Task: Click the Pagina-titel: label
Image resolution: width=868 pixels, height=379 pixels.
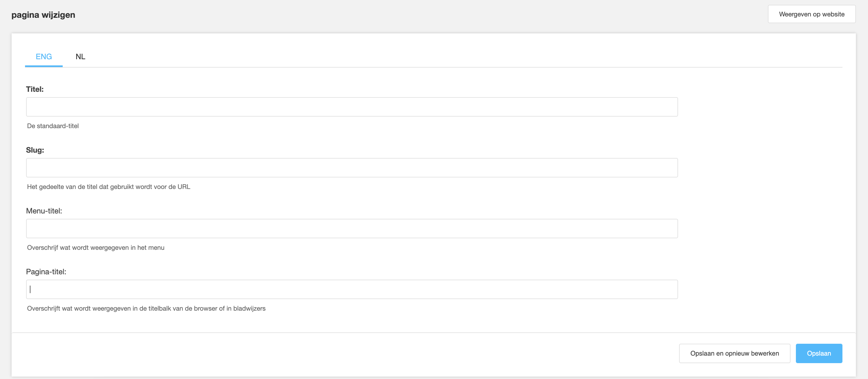Action: [46, 272]
